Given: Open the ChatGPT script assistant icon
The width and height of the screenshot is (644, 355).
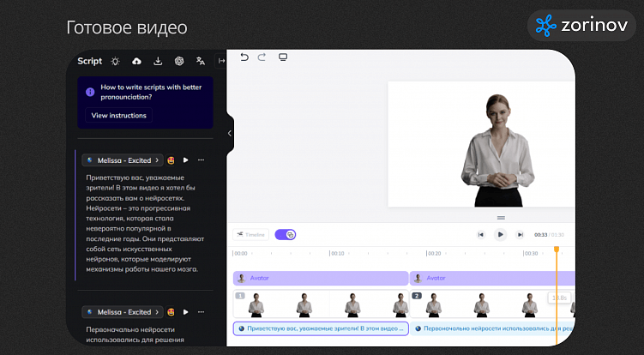Looking at the screenshot, I should [179, 61].
